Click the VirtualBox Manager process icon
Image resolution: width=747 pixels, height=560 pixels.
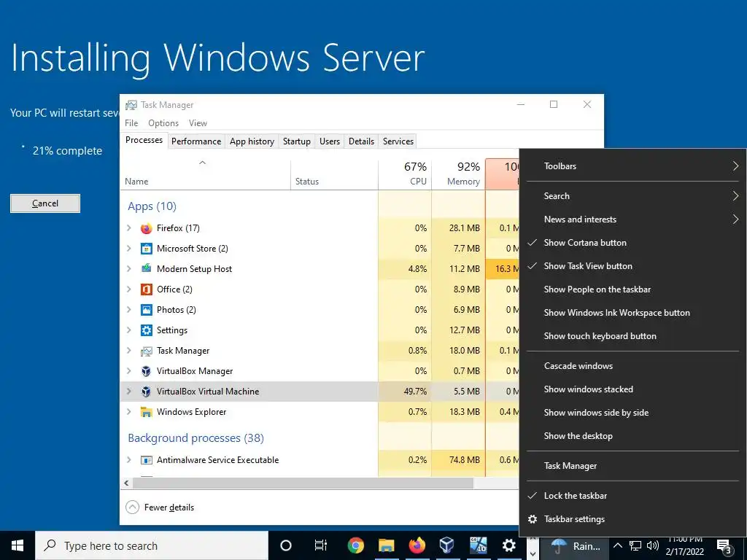(x=146, y=371)
